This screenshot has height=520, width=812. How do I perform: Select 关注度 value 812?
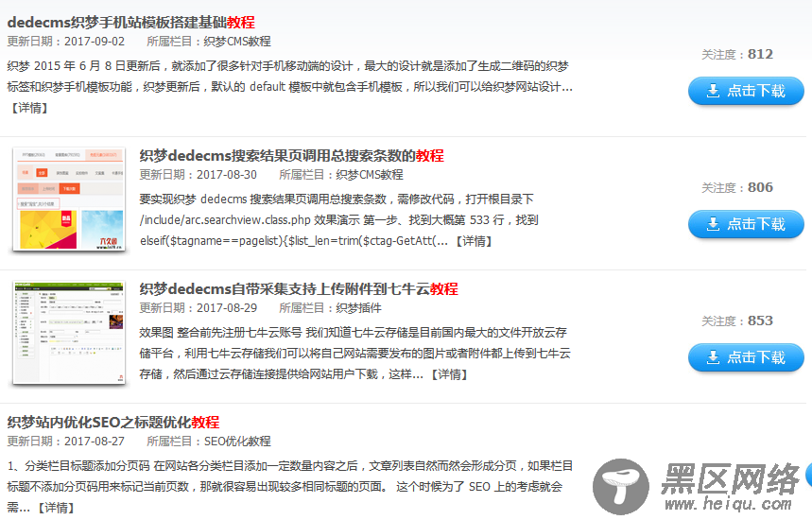[760, 54]
